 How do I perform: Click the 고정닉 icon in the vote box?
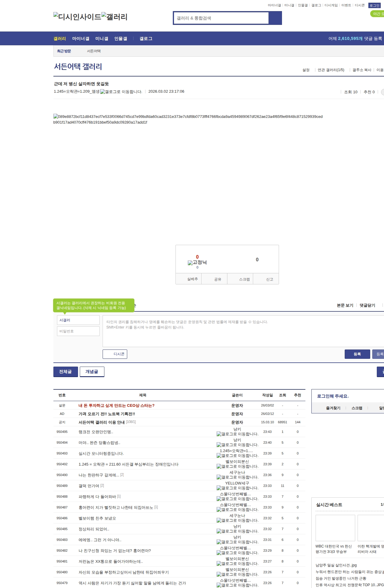coord(197,262)
